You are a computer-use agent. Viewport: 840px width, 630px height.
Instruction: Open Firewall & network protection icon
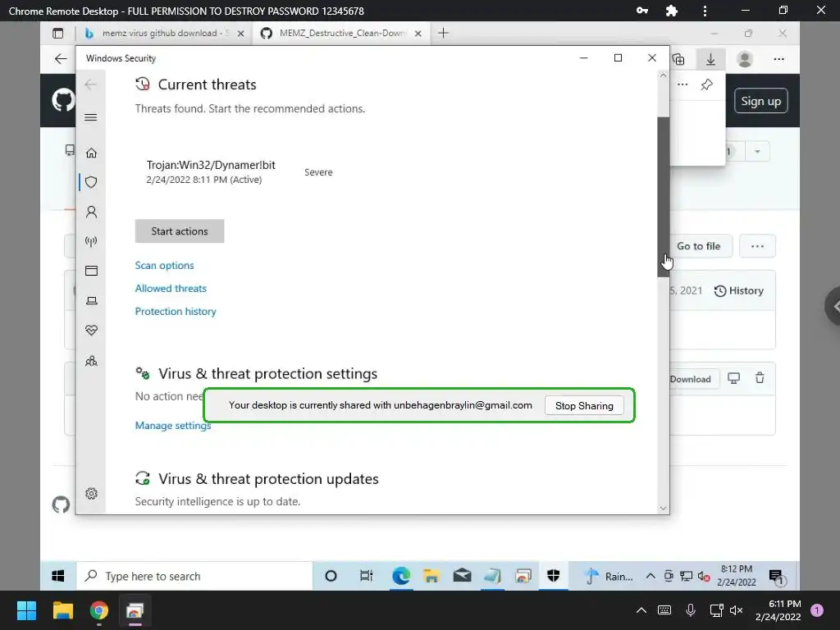click(x=91, y=242)
